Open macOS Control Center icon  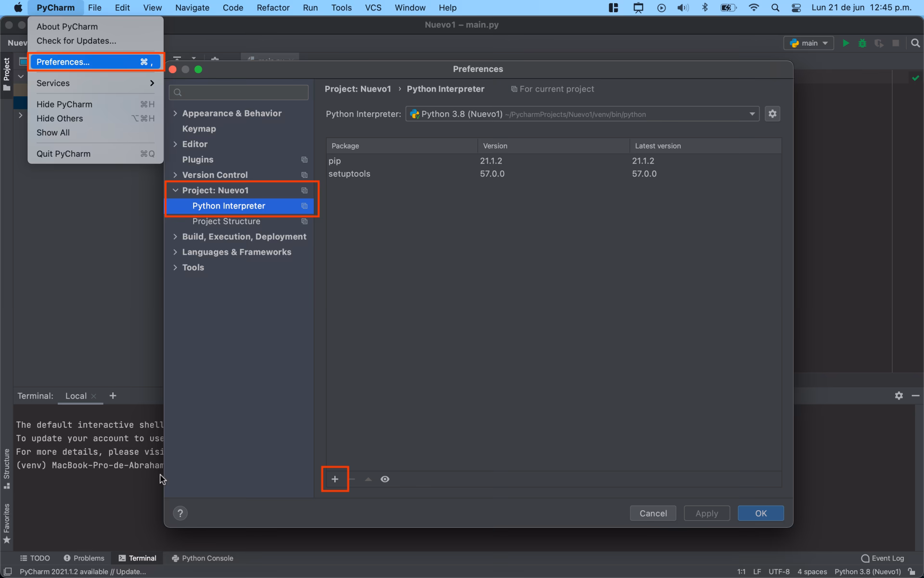(x=796, y=8)
